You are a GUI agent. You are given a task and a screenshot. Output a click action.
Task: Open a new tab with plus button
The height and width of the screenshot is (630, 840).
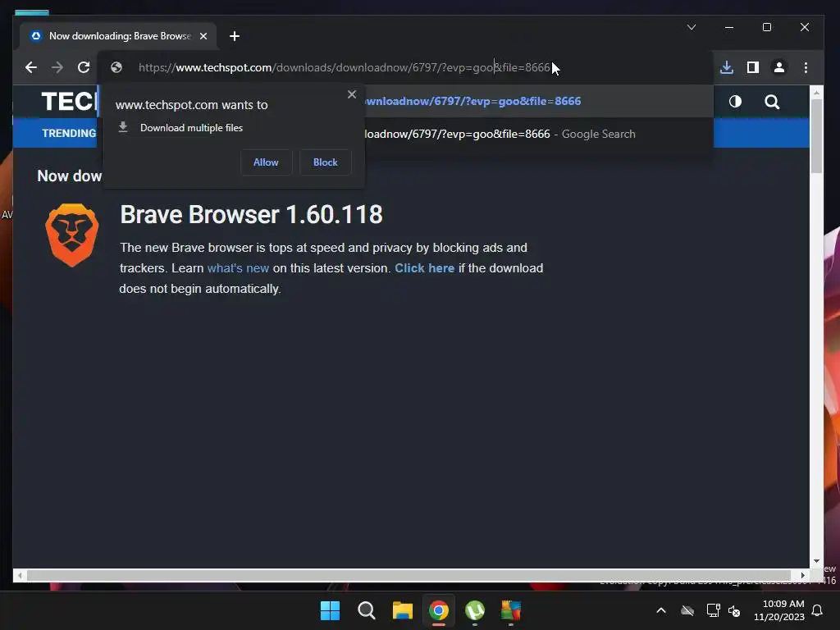click(x=235, y=36)
